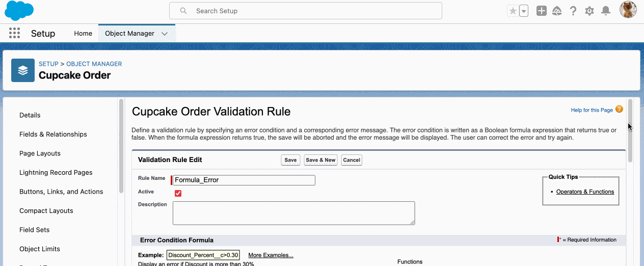
Task: Follow the SETUP breadcrumb link
Action: coord(48,64)
